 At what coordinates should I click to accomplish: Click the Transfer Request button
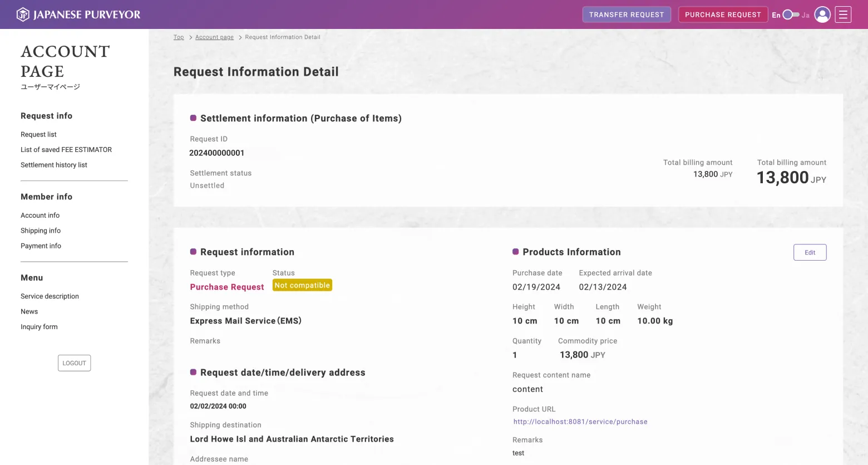tap(626, 14)
